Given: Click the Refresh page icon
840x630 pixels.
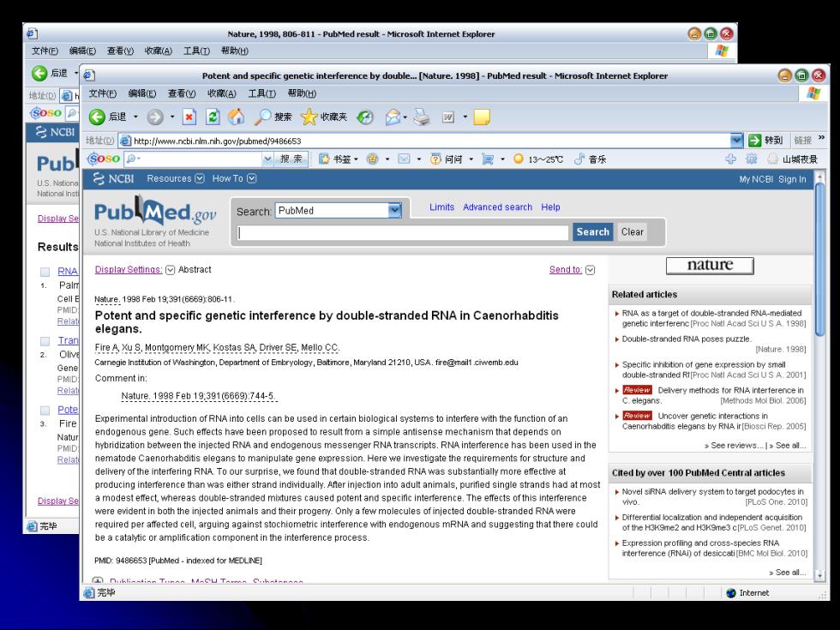Looking at the screenshot, I should pyautogui.click(x=213, y=117).
